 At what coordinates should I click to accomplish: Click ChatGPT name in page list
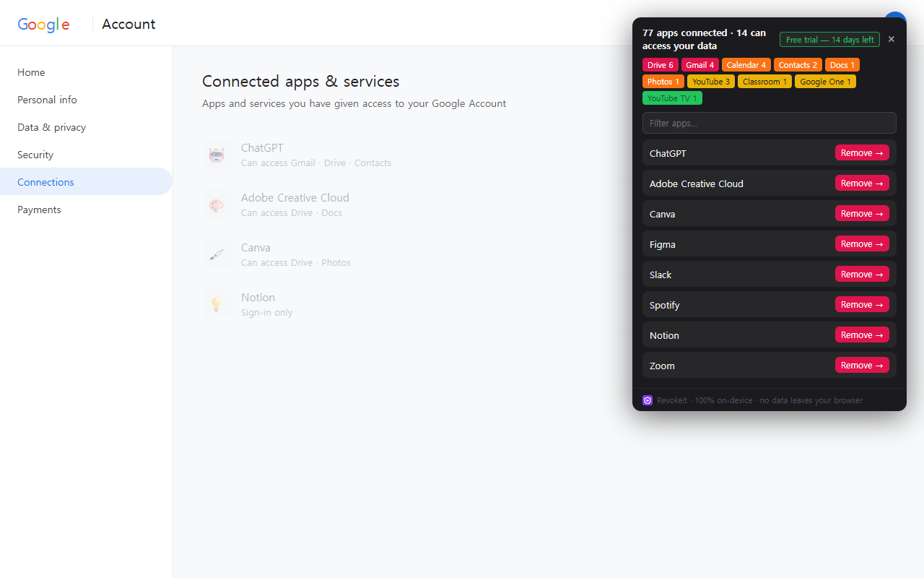pos(262,148)
